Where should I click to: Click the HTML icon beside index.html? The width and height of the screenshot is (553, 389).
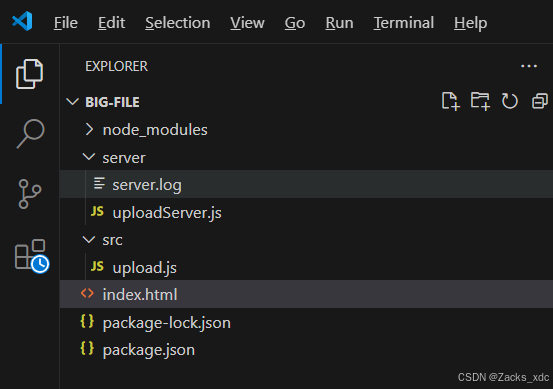click(87, 293)
